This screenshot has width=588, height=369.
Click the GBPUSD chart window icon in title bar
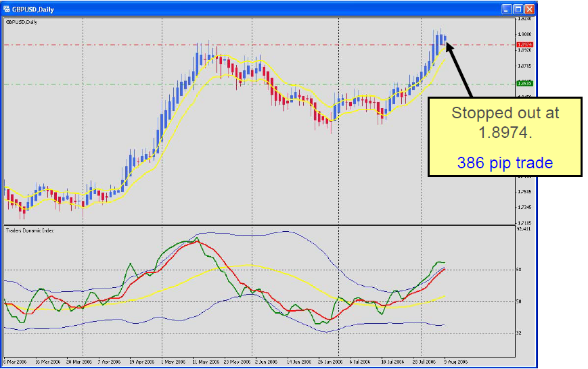(6, 9)
